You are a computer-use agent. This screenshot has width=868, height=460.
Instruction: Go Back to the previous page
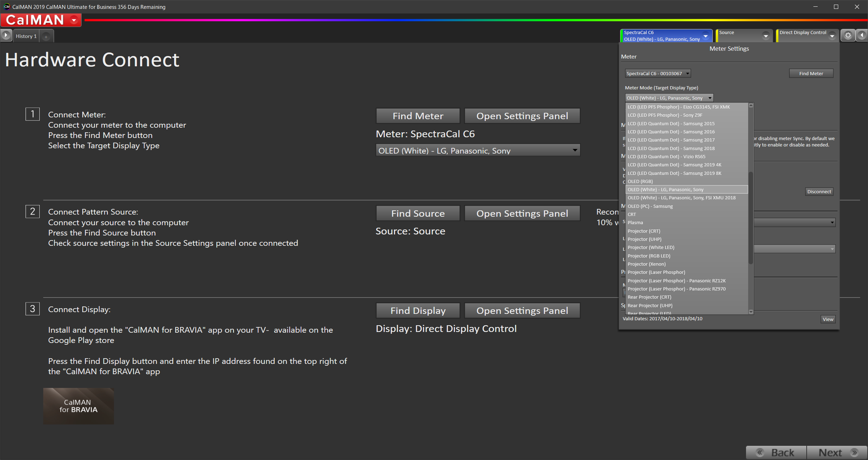coord(776,453)
